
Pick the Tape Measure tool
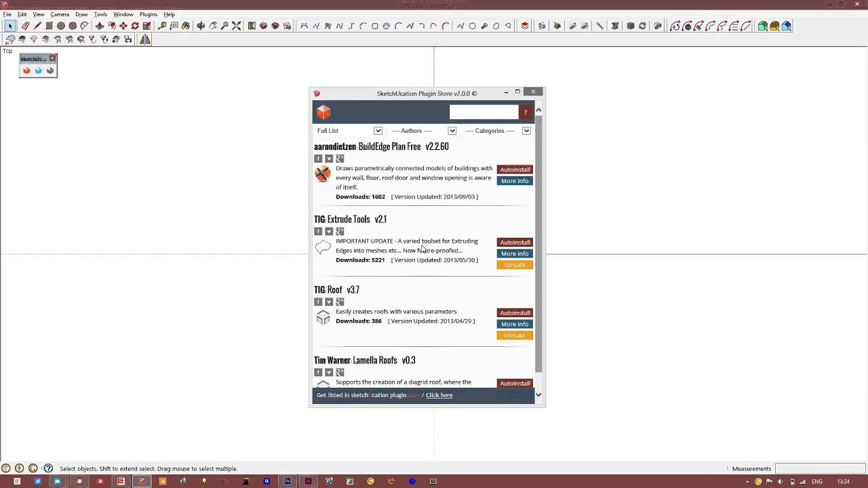pyautogui.click(x=162, y=26)
